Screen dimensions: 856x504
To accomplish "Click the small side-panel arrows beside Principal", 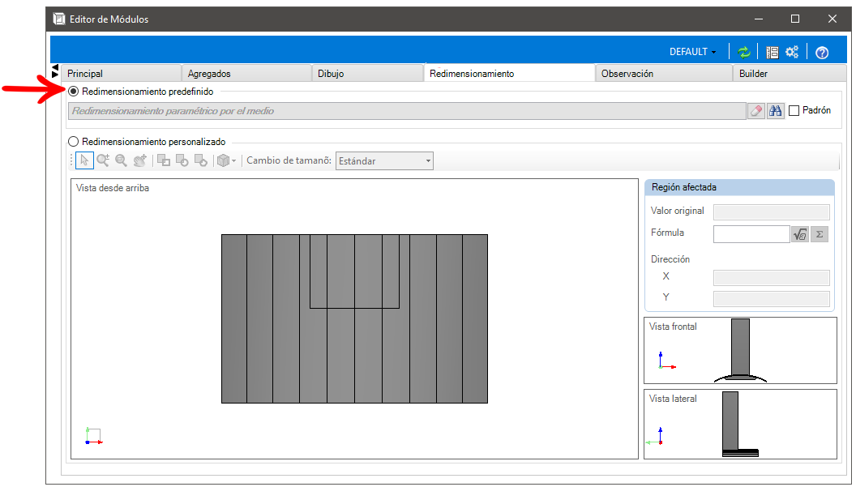I will [x=54, y=70].
